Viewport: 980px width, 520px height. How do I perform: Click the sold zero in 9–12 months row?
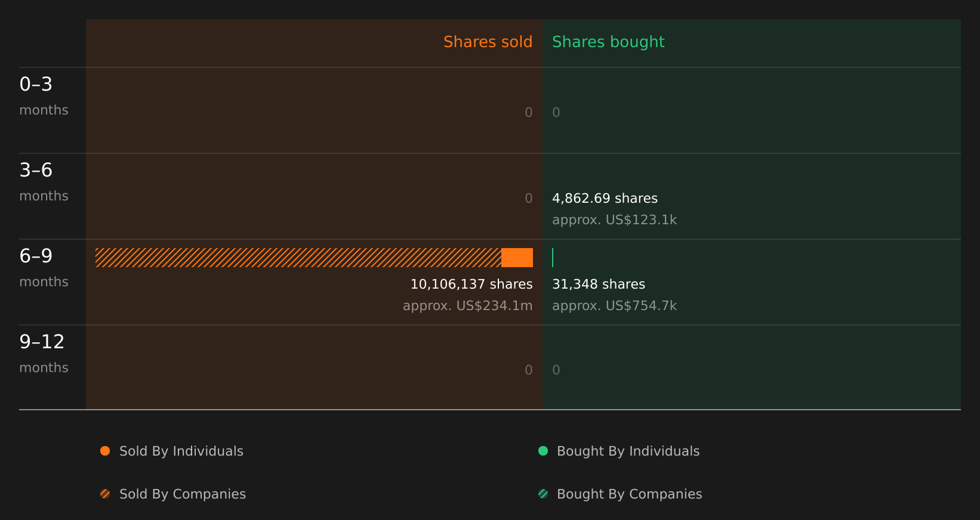529,370
